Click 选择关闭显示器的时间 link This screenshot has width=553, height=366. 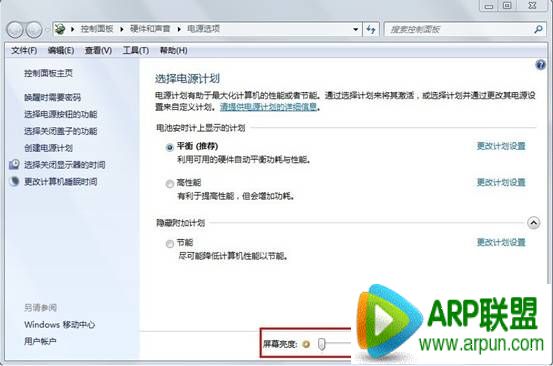(x=65, y=165)
